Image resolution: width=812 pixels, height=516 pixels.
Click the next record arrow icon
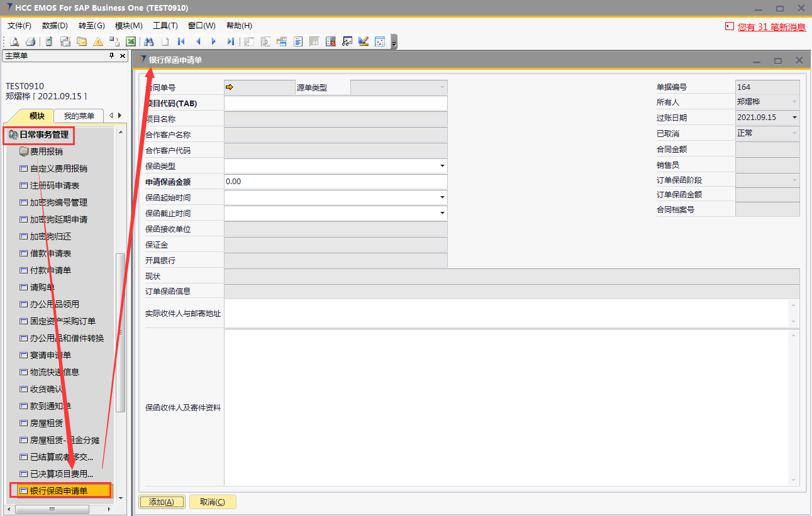tap(214, 41)
